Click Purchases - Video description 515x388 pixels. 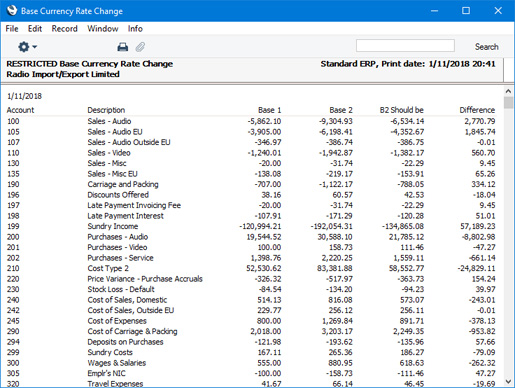(117, 247)
